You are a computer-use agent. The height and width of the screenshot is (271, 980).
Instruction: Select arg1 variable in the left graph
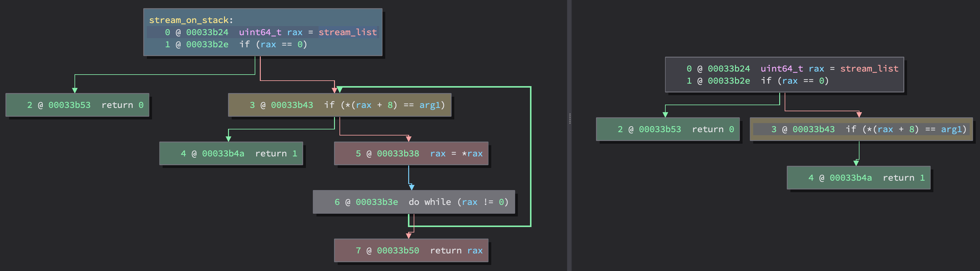point(429,105)
